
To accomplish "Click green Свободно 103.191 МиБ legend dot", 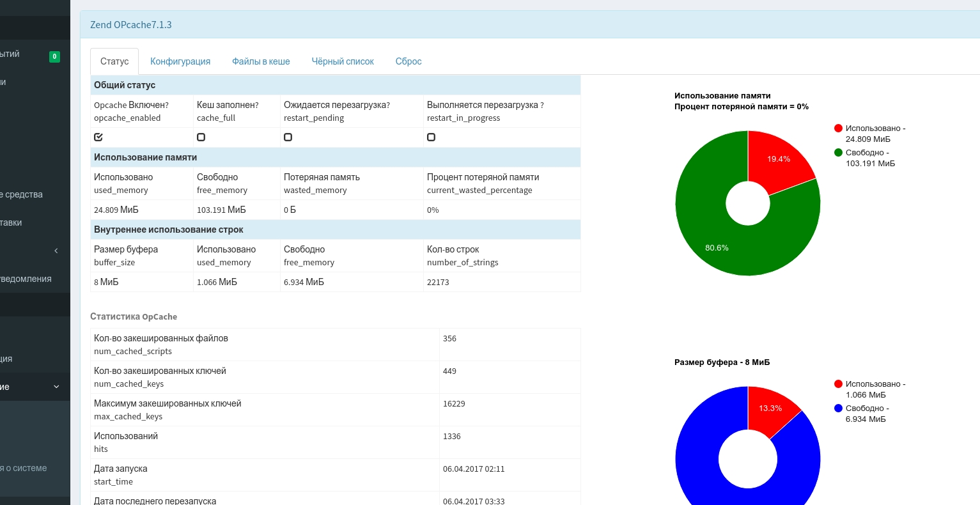I will click(838, 153).
